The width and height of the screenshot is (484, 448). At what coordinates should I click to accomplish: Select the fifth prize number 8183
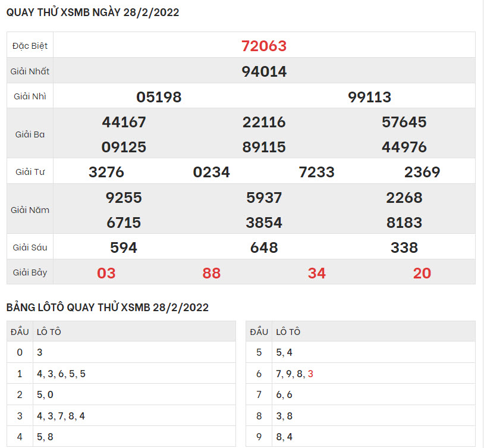coord(404,223)
